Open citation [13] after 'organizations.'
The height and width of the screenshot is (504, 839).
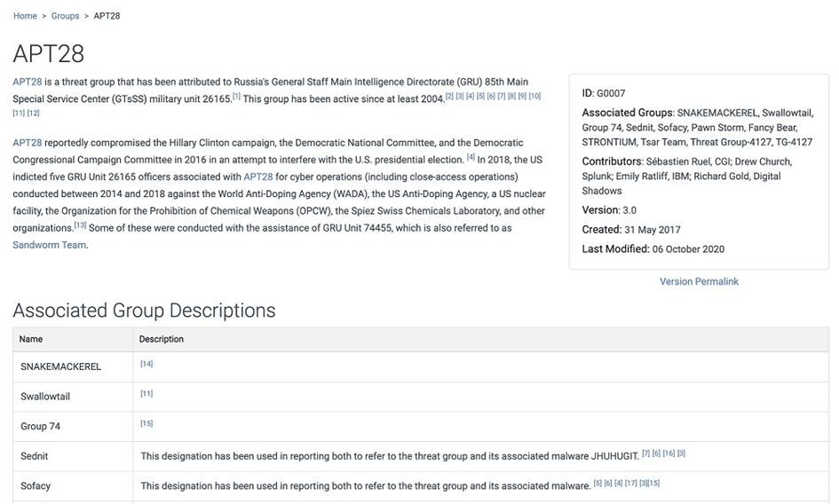(x=80, y=224)
